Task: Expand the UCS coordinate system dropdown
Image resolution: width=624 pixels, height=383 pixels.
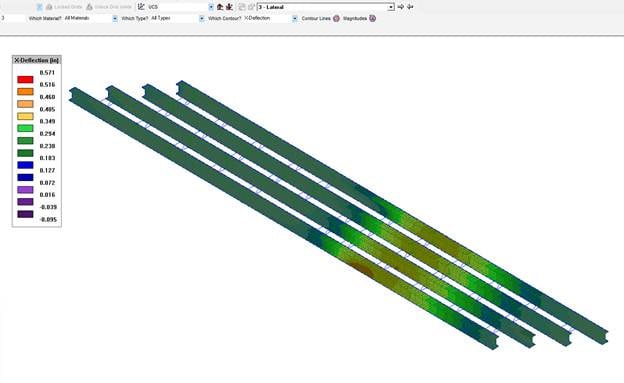Action: click(x=211, y=7)
